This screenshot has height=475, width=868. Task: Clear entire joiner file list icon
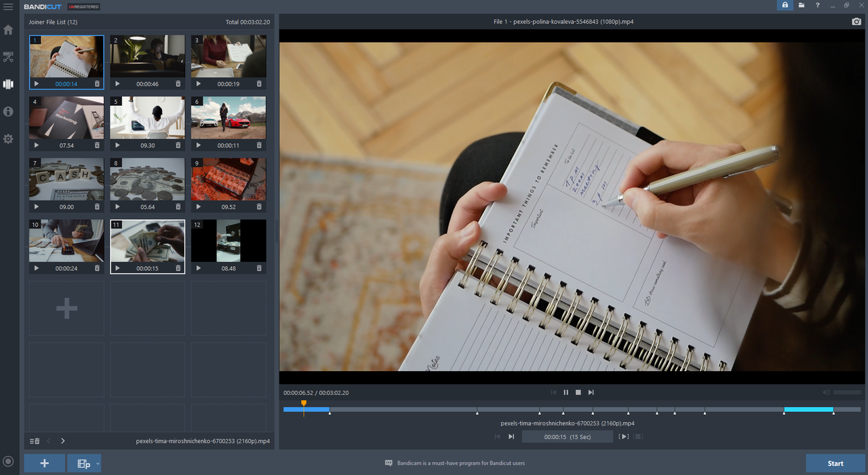(34, 441)
